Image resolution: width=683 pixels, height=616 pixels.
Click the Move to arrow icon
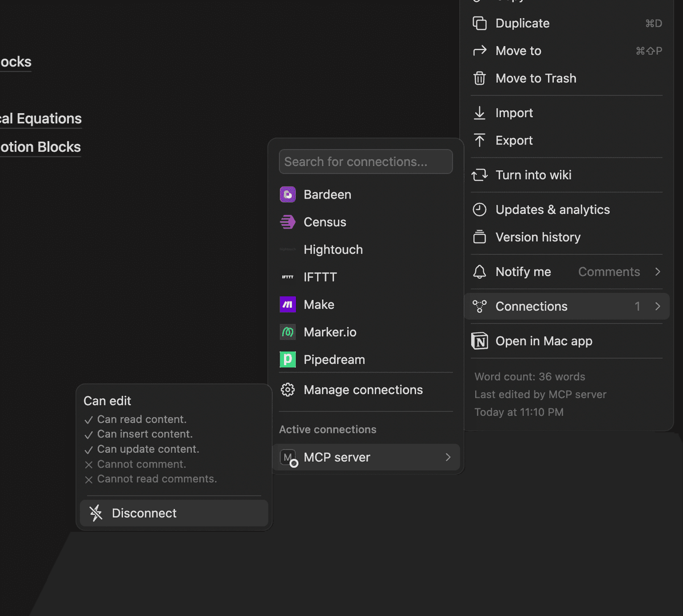pyautogui.click(x=480, y=51)
